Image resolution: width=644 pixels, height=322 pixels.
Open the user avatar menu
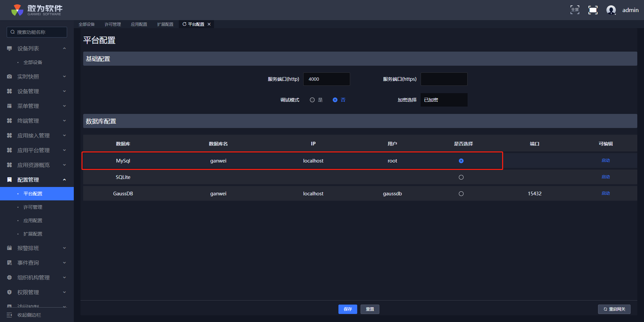coord(611,10)
